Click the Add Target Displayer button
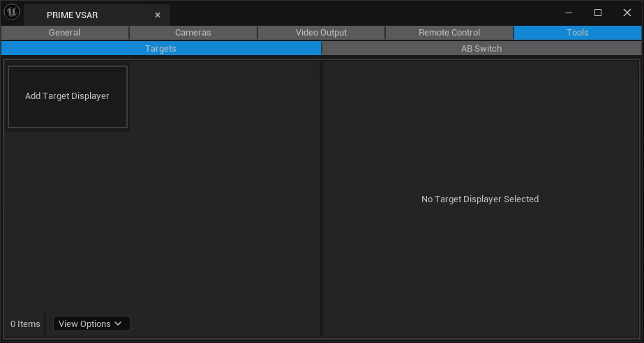644x343 pixels. (x=68, y=96)
